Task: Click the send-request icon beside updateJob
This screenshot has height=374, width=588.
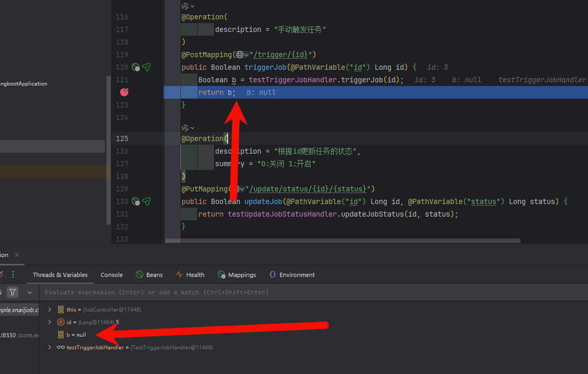Action: tap(146, 201)
